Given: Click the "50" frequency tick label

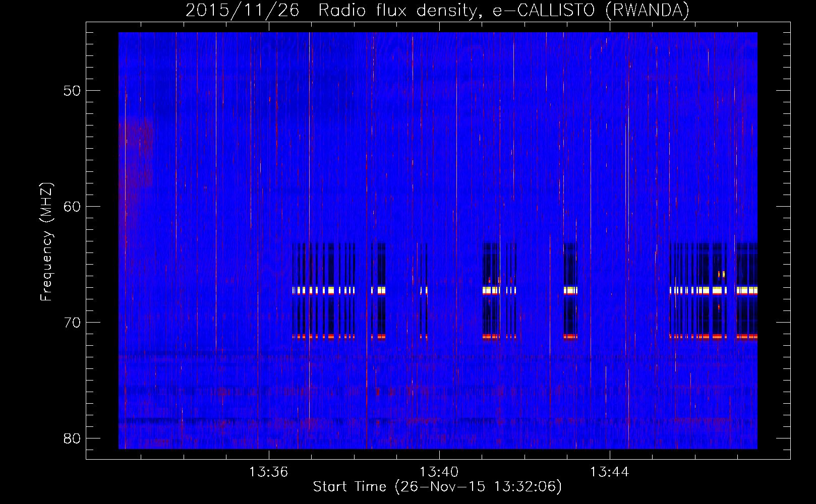Looking at the screenshot, I should [73, 91].
